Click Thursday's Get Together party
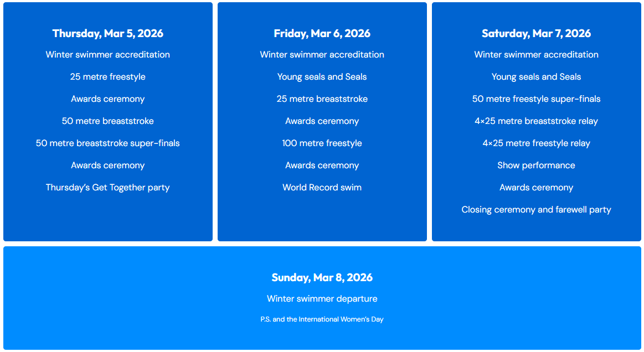 tap(108, 188)
